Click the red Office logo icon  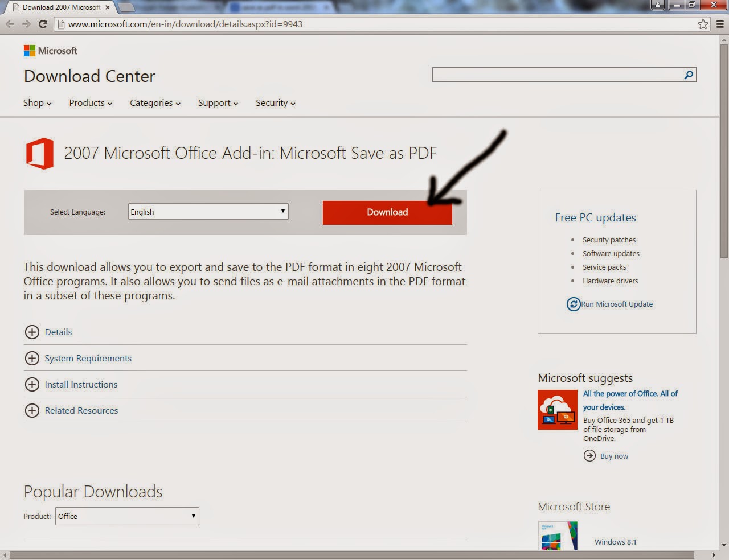40,154
